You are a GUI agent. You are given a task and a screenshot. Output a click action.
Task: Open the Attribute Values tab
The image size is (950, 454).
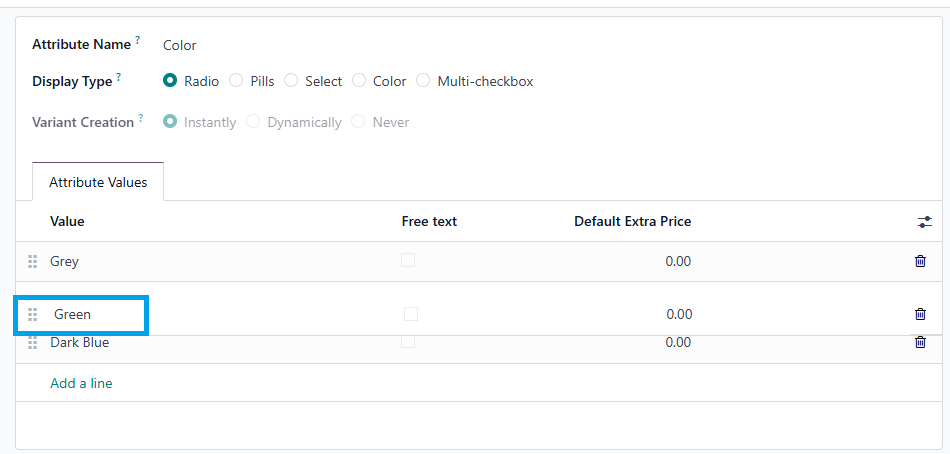click(x=98, y=182)
